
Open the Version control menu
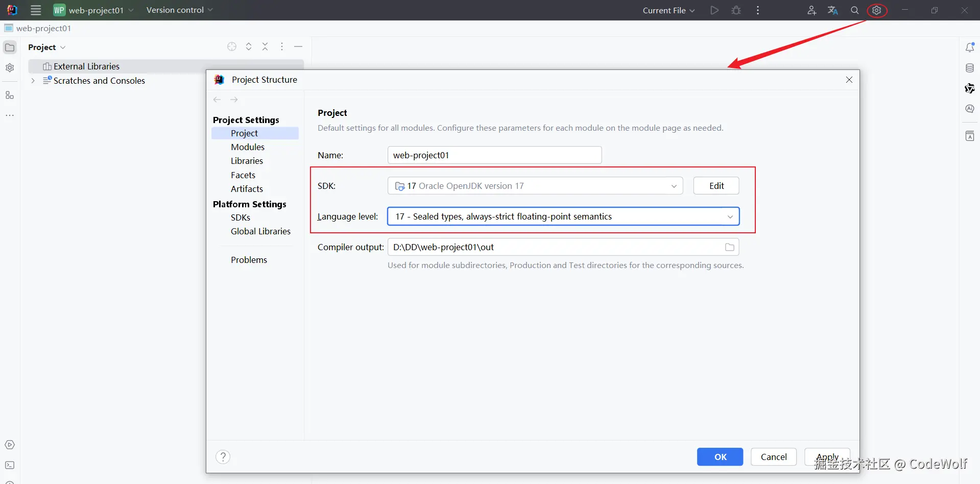179,10
